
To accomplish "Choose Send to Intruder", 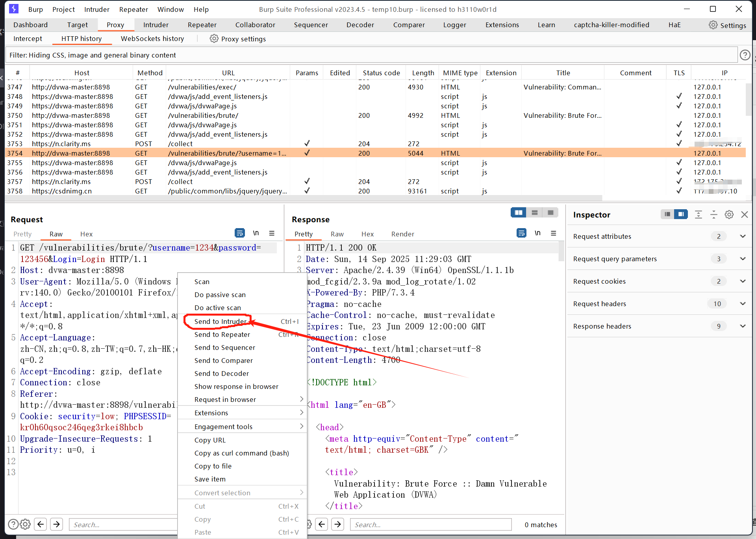I will point(242,321).
